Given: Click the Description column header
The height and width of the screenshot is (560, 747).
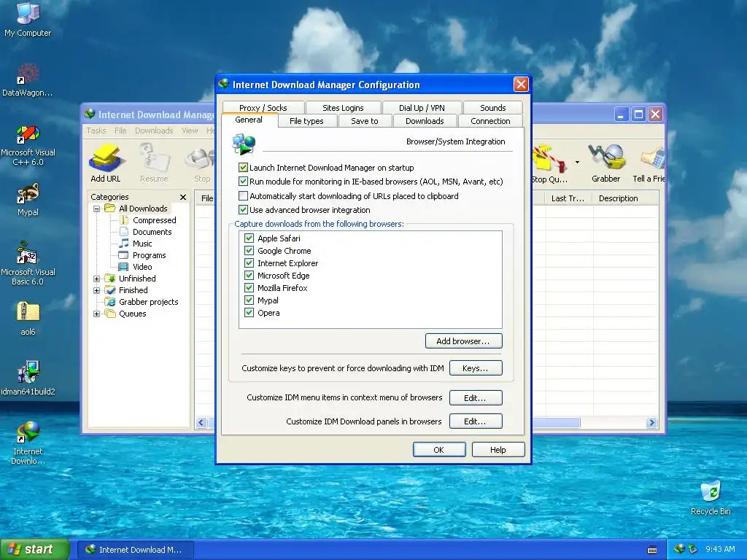Looking at the screenshot, I should point(625,198).
